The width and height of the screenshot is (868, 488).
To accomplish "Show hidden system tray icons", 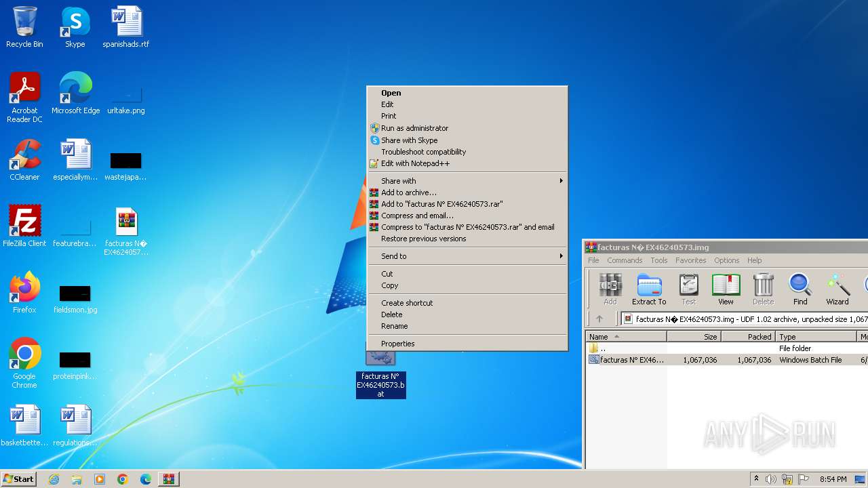I will pos(756,479).
